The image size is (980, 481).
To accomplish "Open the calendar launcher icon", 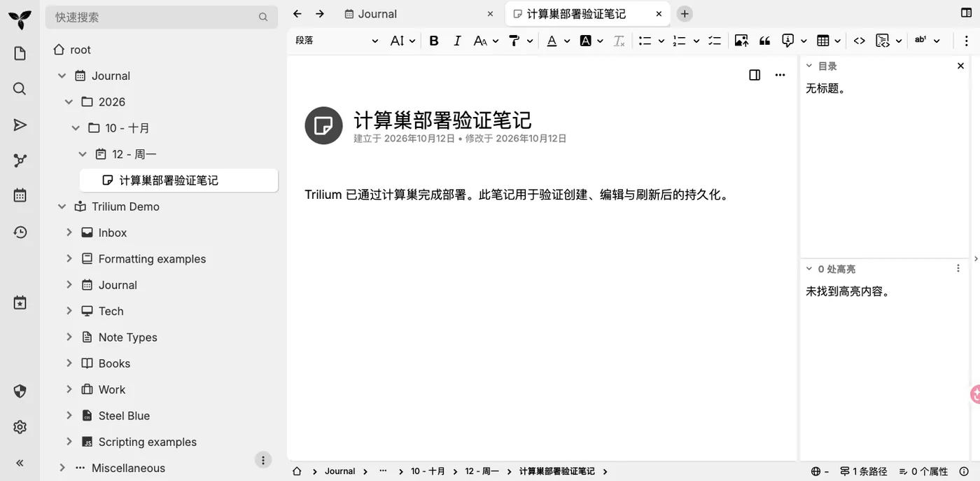I will click(x=20, y=196).
